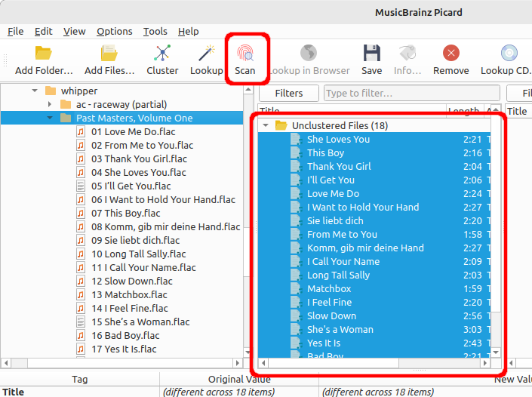Open the View menu
Image resolution: width=532 pixels, height=397 pixels.
pos(74,32)
